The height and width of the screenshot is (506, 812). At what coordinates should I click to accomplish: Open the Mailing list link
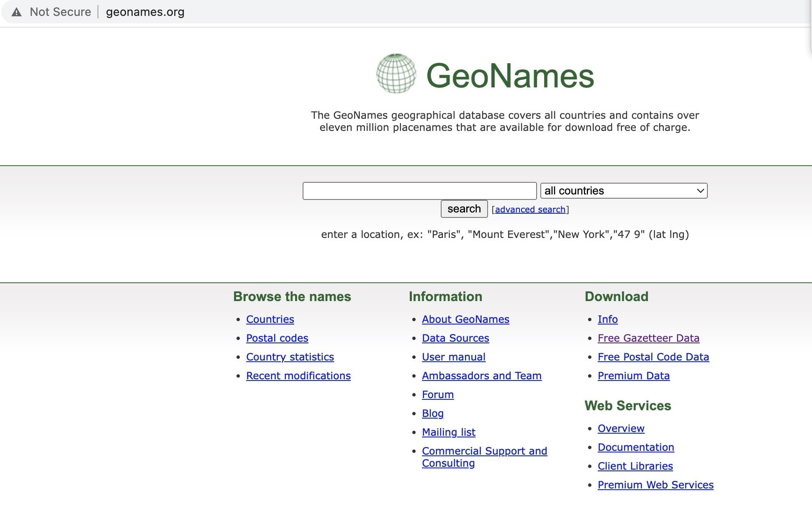448,432
